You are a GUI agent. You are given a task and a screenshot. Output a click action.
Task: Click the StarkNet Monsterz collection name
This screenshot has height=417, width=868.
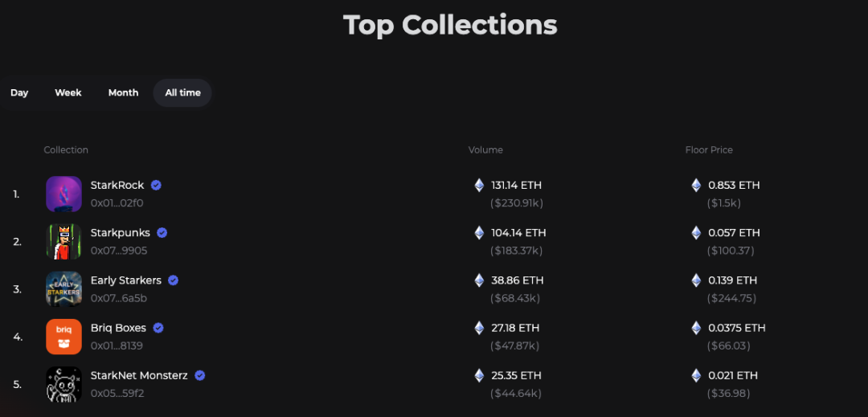point(140,375)
